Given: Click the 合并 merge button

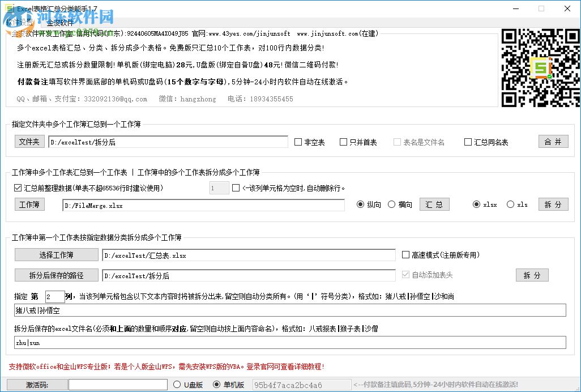Looking at the screenshot, I should [x=553, y=142].
